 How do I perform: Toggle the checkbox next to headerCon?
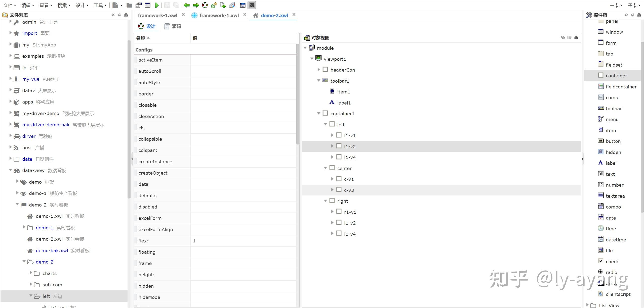coord(325,69)
